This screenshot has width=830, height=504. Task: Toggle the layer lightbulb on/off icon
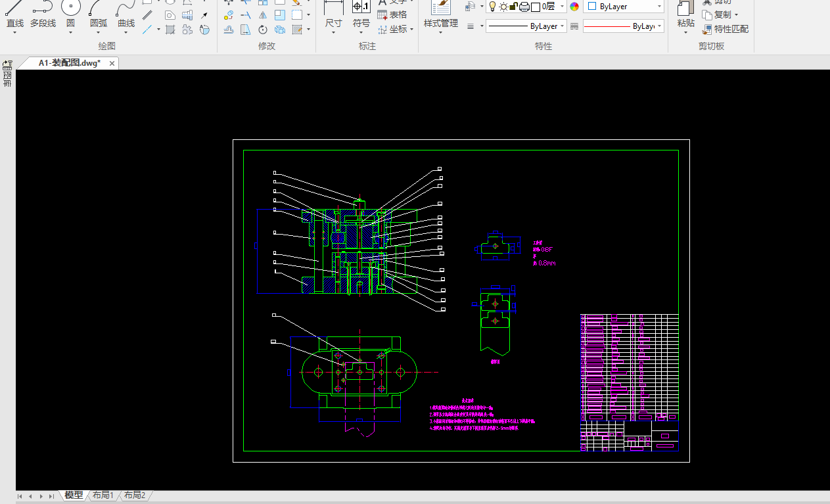(x=492, y=7)
